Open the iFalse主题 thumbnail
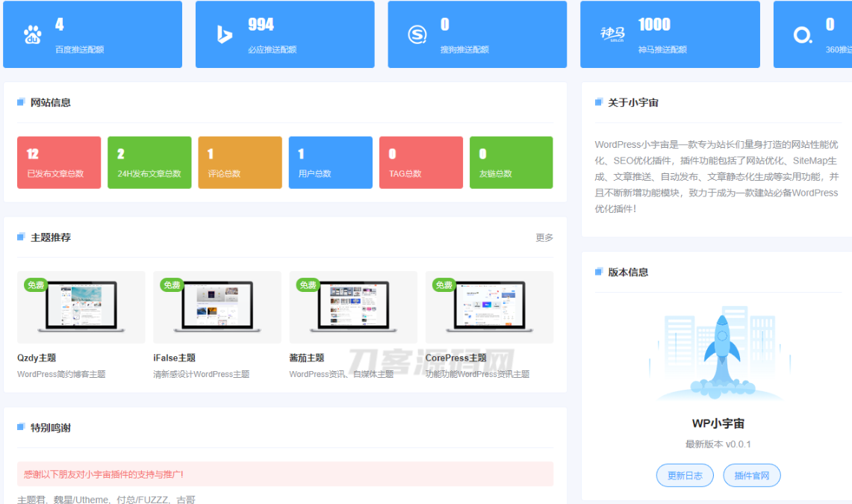 tap(217, 308)
